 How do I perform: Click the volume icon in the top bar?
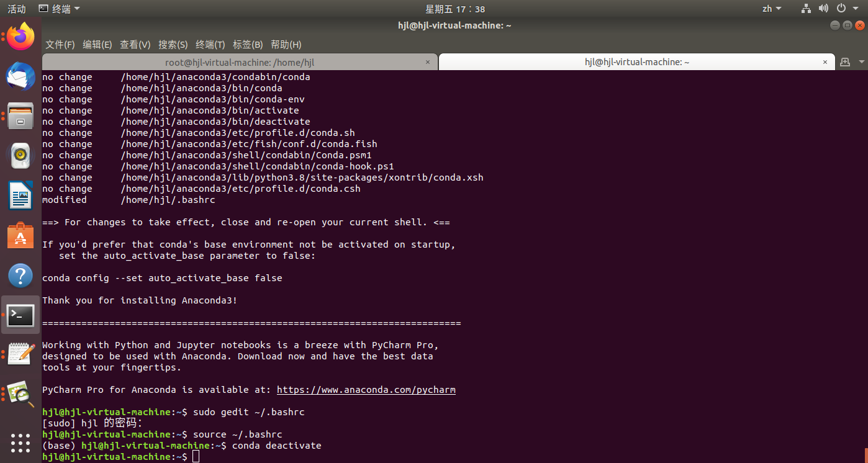[823, 9]
